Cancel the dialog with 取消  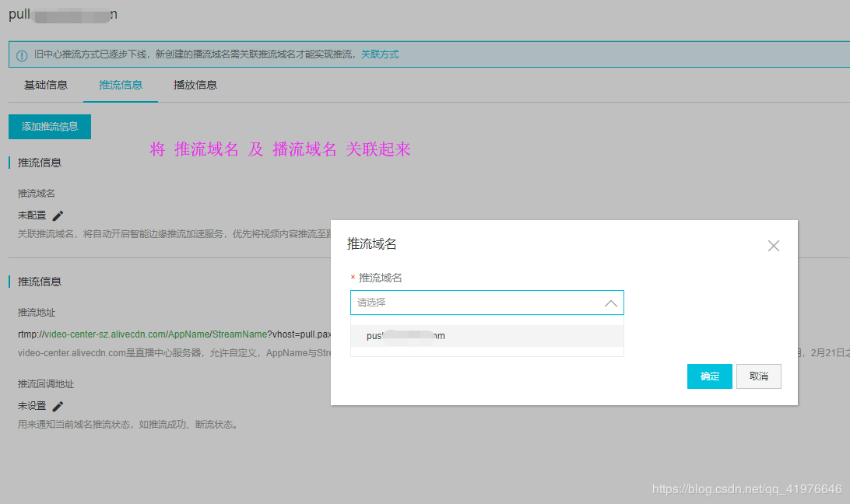(x=758, y=376)
